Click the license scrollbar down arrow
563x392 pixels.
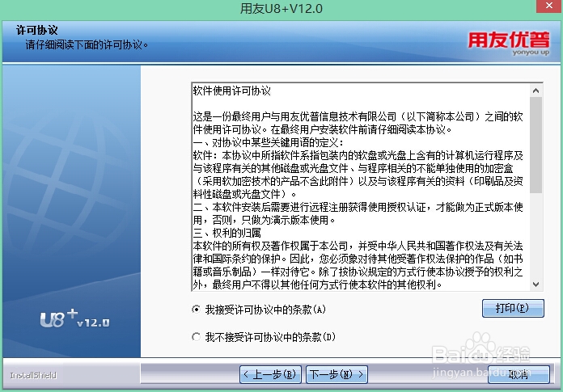(535, 284)
